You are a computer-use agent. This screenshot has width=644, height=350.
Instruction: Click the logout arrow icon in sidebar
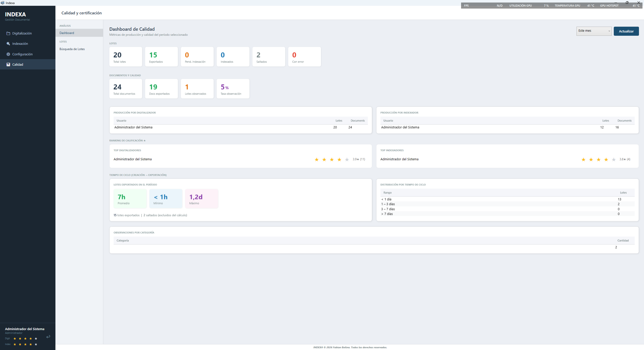tap(48, 336)
